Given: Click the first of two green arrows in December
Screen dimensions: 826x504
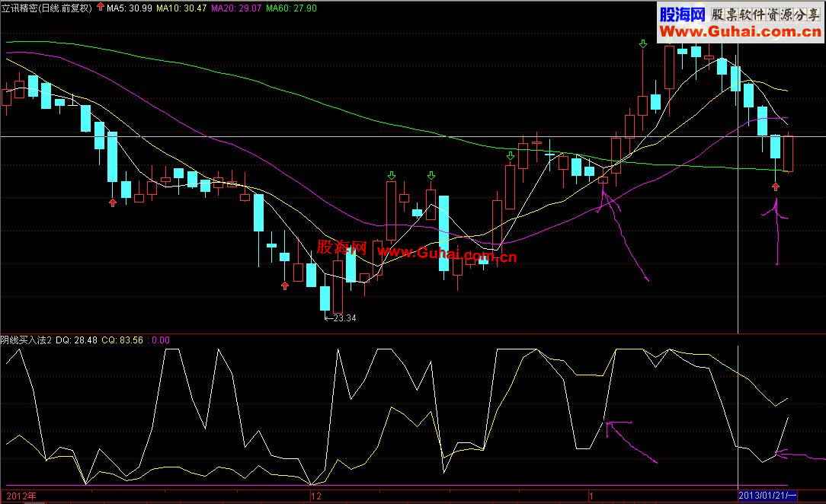Looking at the screenshot, I should (392, 175).
